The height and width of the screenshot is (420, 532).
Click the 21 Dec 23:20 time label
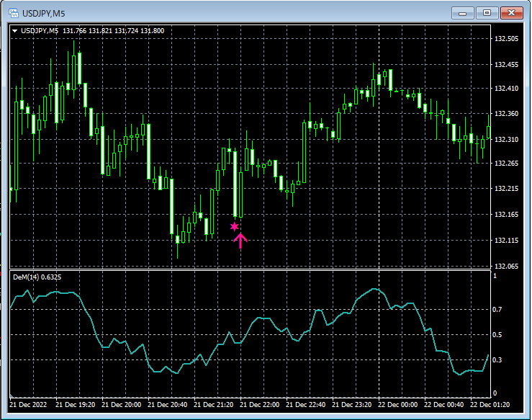pyautogui.click(x=351, y=405)
